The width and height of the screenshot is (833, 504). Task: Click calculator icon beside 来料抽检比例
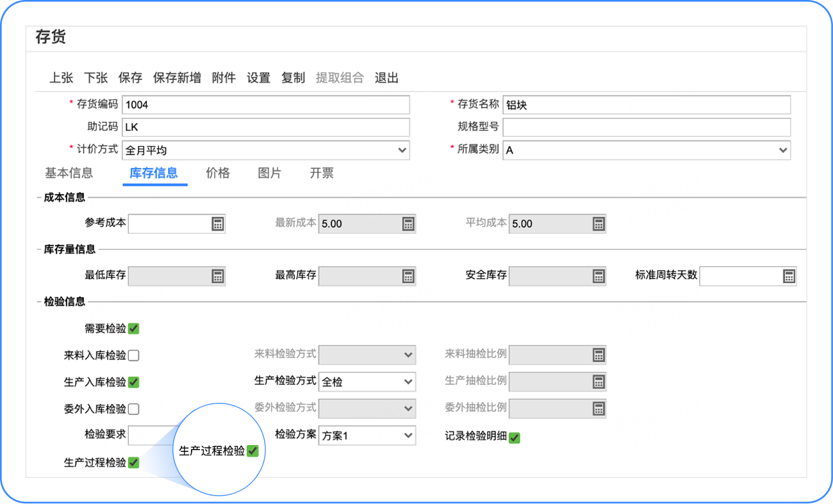598,355
